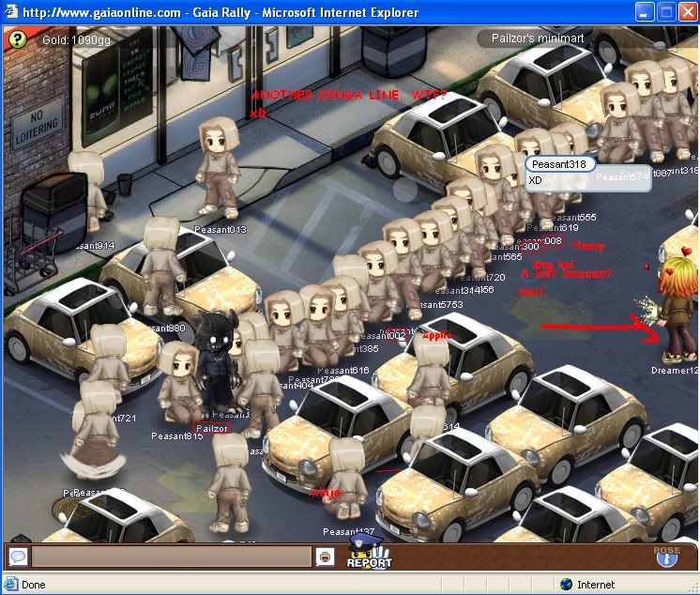Click the Done status bar text
Screen dimensions: 700x595
[34, 585]
